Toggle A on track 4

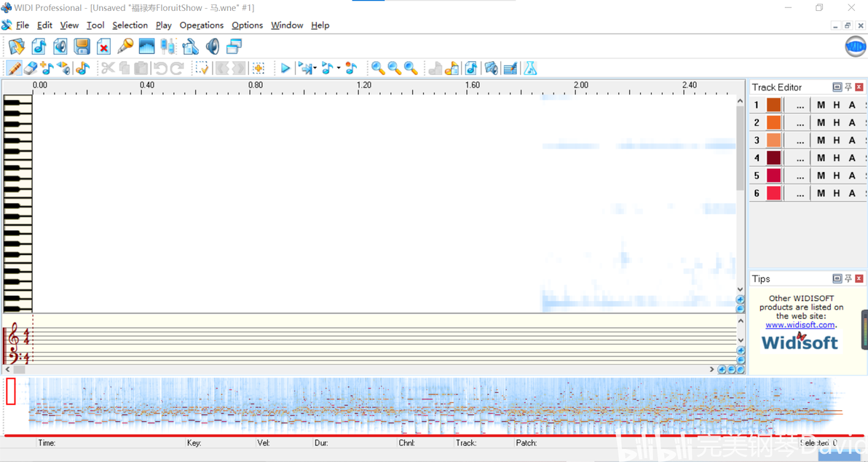[x=852, y=158]
